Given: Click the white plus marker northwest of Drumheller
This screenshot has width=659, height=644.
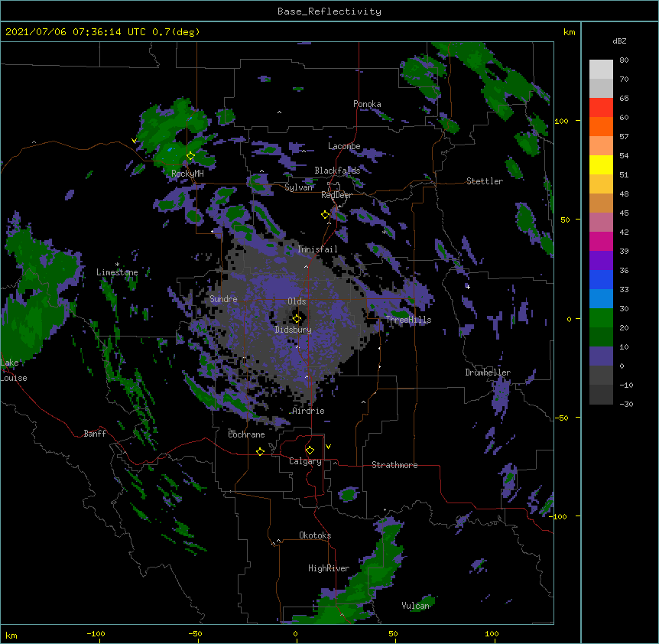Looking at the screenshot, I should pyautogui.click(x=468, y=287).
